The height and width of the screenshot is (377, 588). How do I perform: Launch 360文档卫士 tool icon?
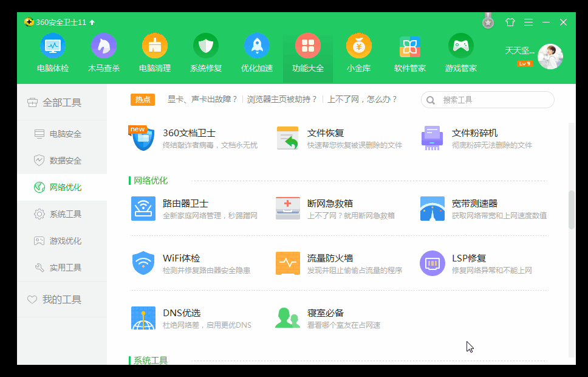point(142,138)
